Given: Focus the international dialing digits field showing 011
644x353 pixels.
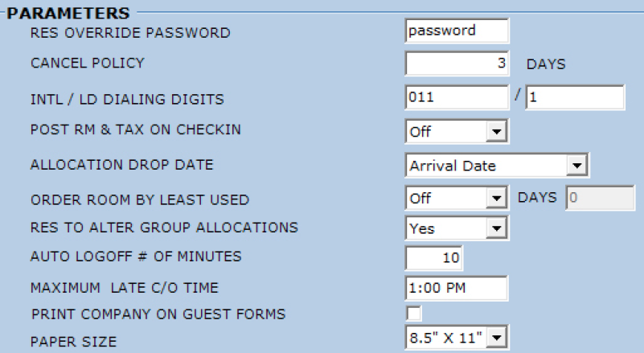Looking at the screenshot, I should tap(457, 98).
